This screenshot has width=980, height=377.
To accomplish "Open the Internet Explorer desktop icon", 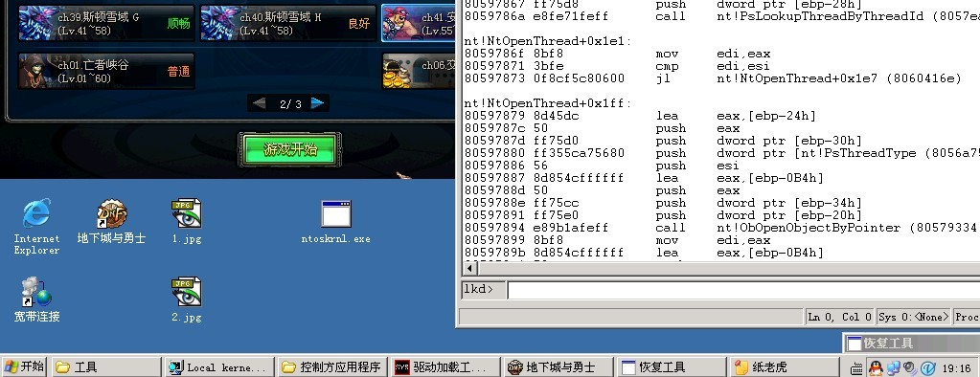I will [x=36, y=226].
